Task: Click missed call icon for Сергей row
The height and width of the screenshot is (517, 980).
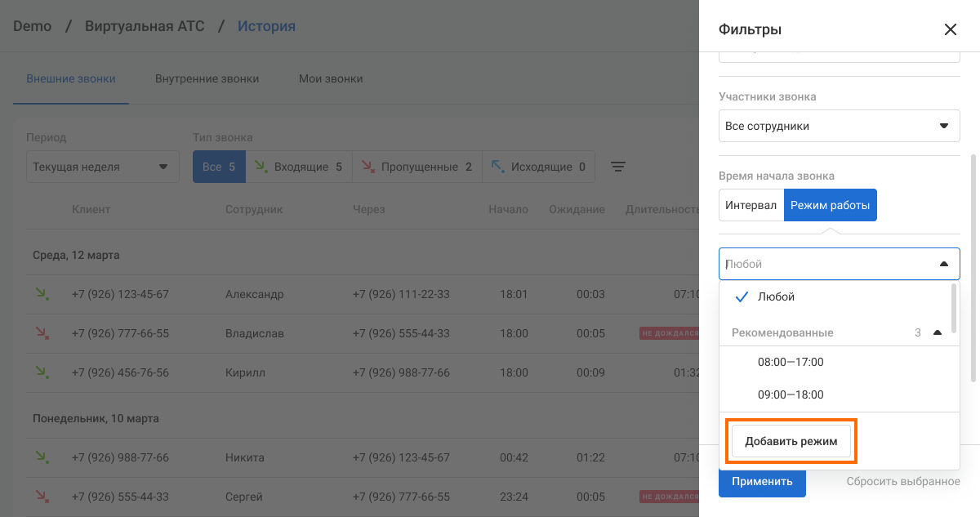Action: point(41,497)
